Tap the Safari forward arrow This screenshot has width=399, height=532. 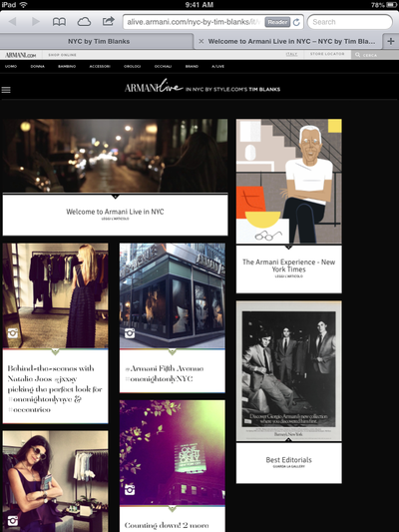[35, 22]
